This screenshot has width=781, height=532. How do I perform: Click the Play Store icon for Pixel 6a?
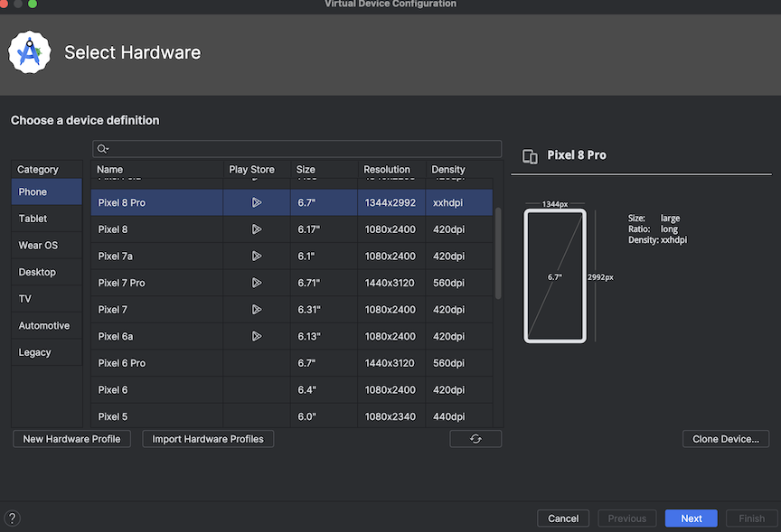click(x=257, y=336)
